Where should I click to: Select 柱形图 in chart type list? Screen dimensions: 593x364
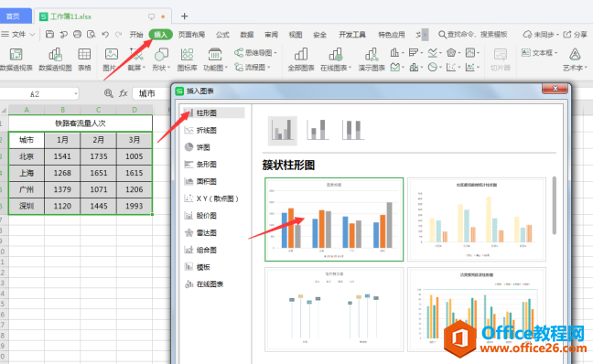(x=213, y=112)
